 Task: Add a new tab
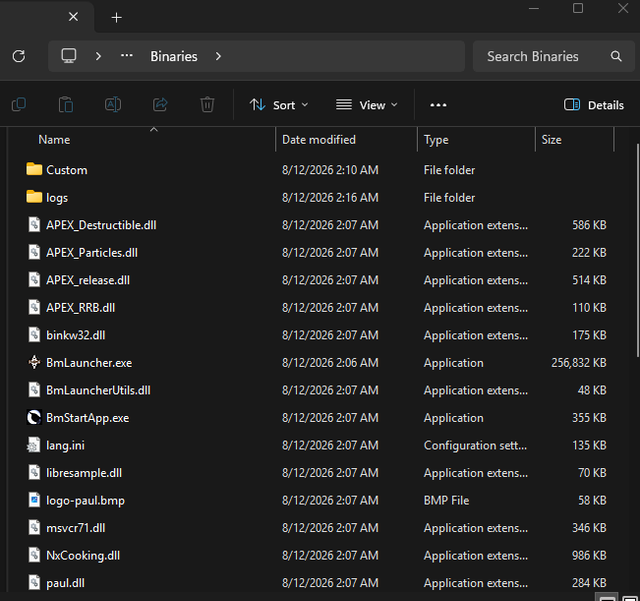click(116, 18)
